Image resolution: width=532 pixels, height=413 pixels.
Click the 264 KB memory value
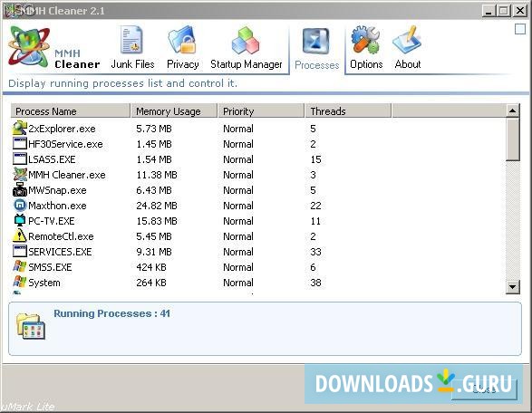pyautogui.click(x=151, y=283)
